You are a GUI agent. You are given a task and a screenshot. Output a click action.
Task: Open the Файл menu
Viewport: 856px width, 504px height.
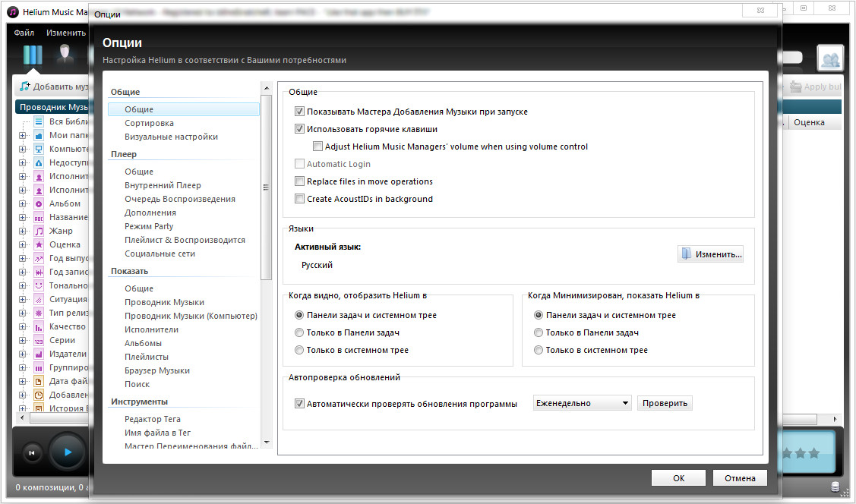tap(24, 33)
